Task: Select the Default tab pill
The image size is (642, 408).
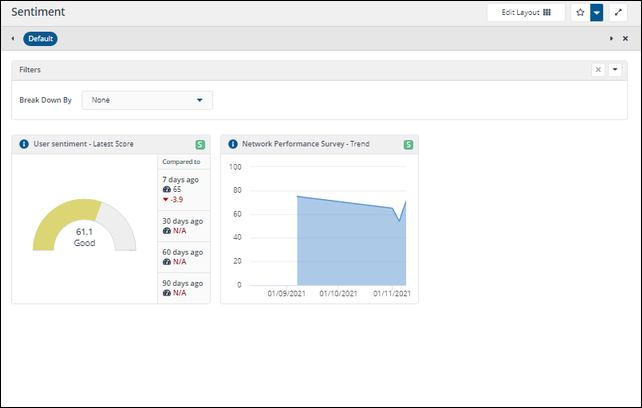Action: coord(40,39)
